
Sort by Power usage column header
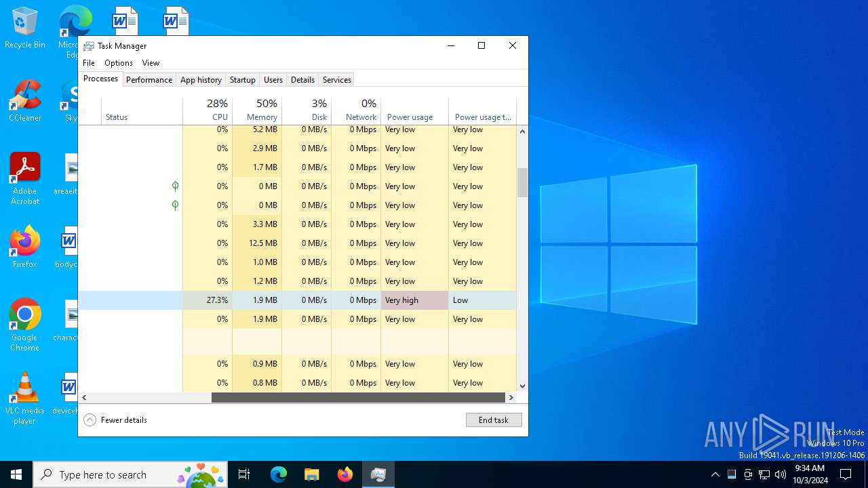[414, 111]
